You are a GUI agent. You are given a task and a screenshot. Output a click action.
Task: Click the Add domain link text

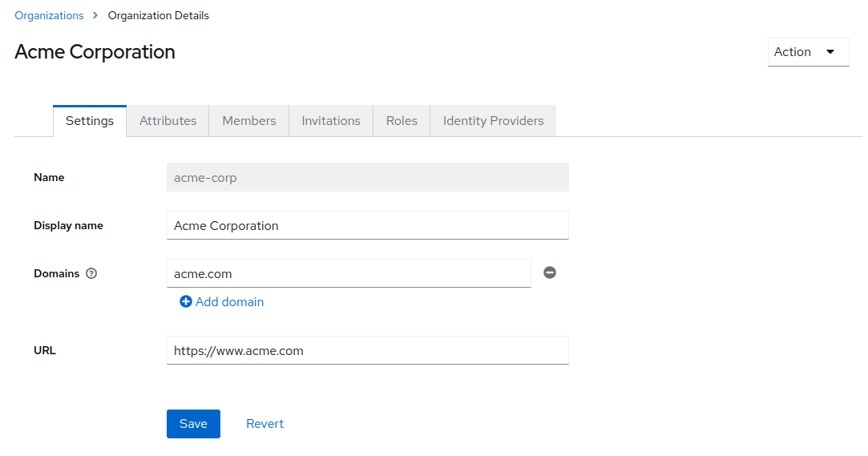(x=229, y=302)
